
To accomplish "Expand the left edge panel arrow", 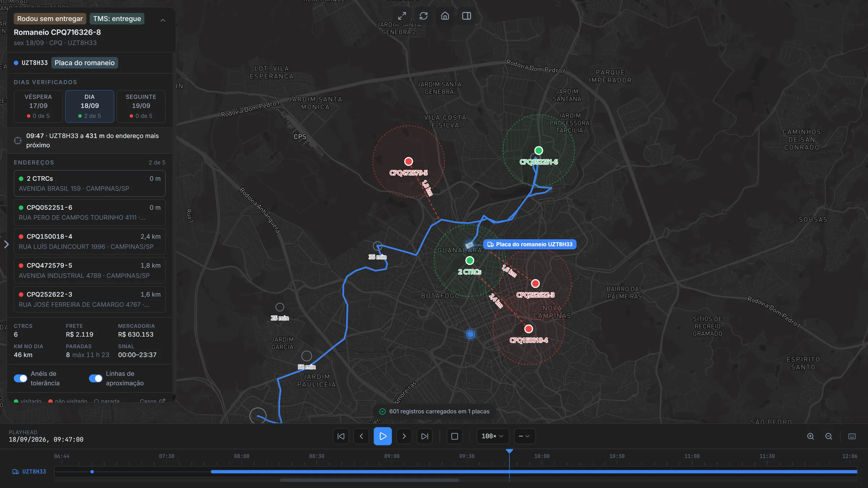I will [x=6, y=244].
